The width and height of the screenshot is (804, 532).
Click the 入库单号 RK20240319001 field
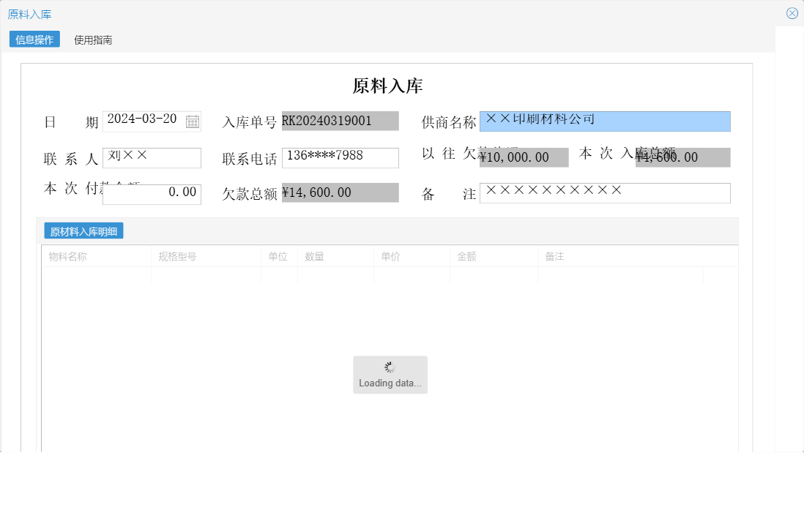point(339,120)
